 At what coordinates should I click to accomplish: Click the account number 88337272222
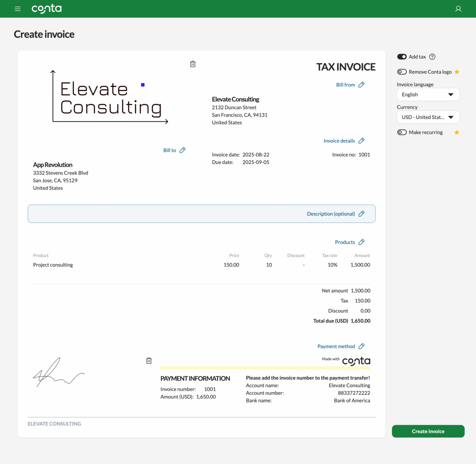point(354,393)
